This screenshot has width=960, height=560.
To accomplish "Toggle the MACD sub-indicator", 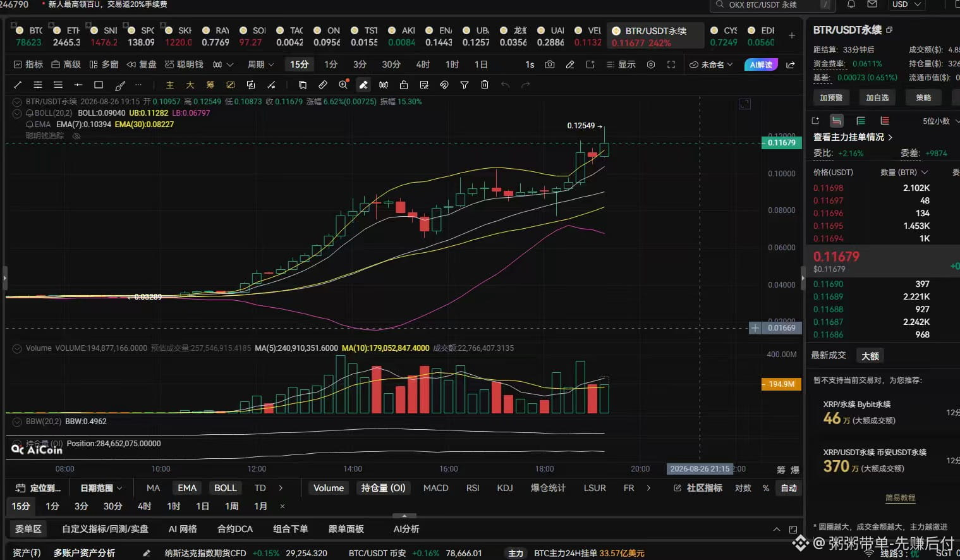I will pos(435,488).
